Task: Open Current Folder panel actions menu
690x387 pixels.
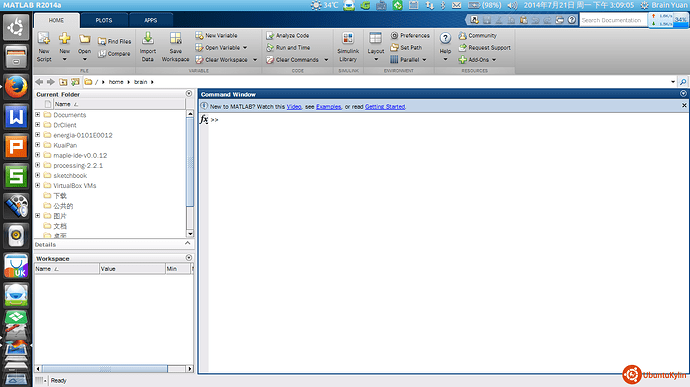Action: [189, 94]
